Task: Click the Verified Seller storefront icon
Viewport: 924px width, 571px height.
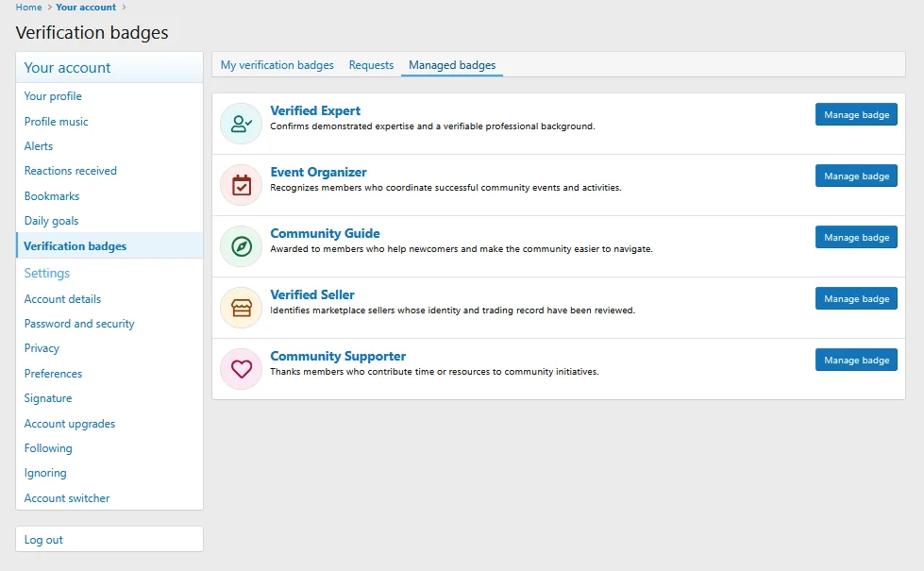Action: [x=241, y=308]
